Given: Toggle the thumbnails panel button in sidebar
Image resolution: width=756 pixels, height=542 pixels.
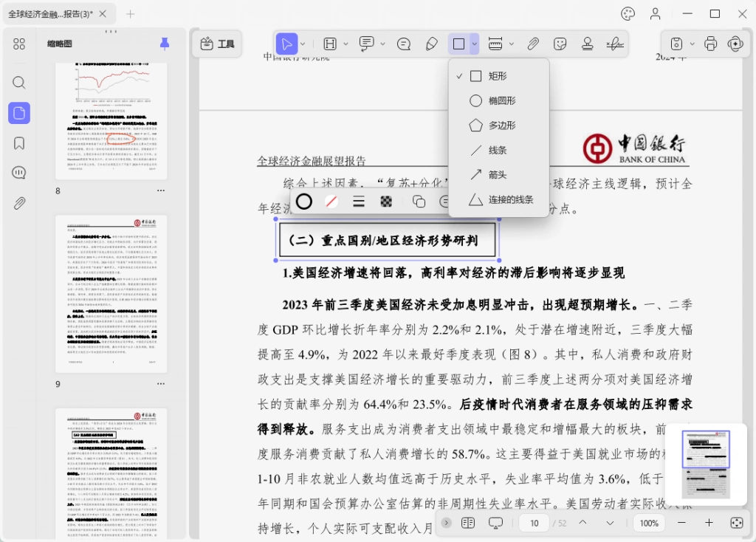Looking at the screenshot, I should point(19,113).
